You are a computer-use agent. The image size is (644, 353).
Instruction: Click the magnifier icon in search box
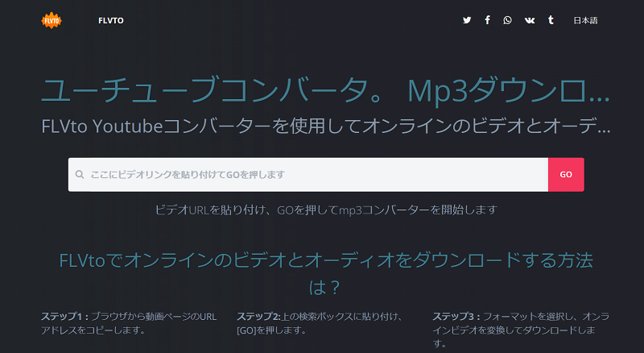(80, 174)
